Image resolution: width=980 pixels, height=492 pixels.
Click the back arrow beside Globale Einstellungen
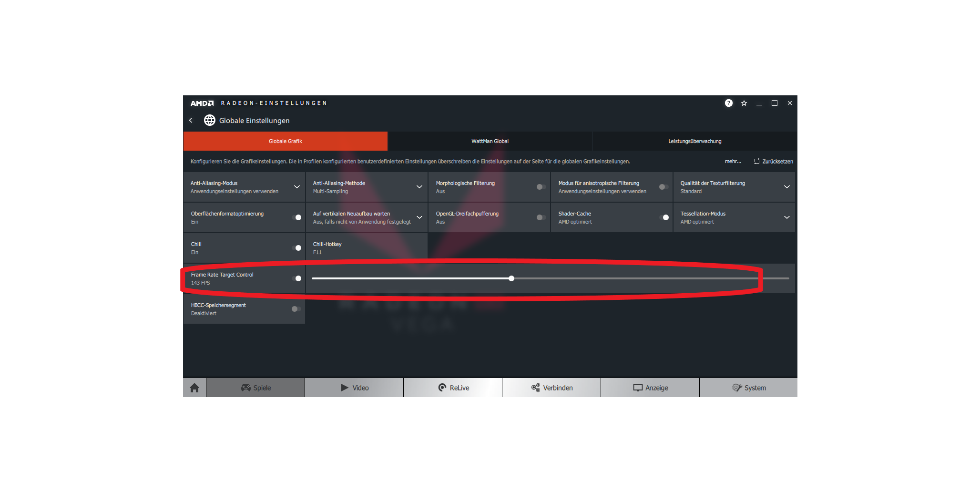click(x=191, y=120)
